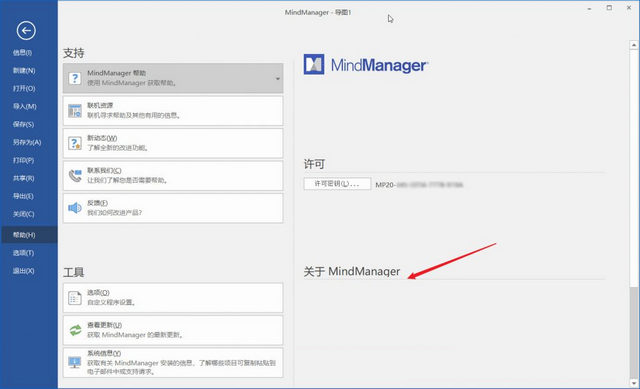Open the 新建(N) menu item
Viewport: 640px width, 389px height.
pyautogui.click(x=24, y=71)
